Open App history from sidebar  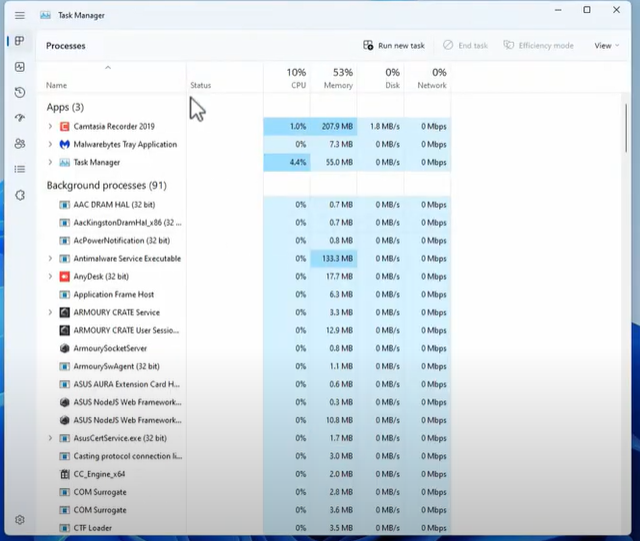pyautogui.click(x=20, y=93)
